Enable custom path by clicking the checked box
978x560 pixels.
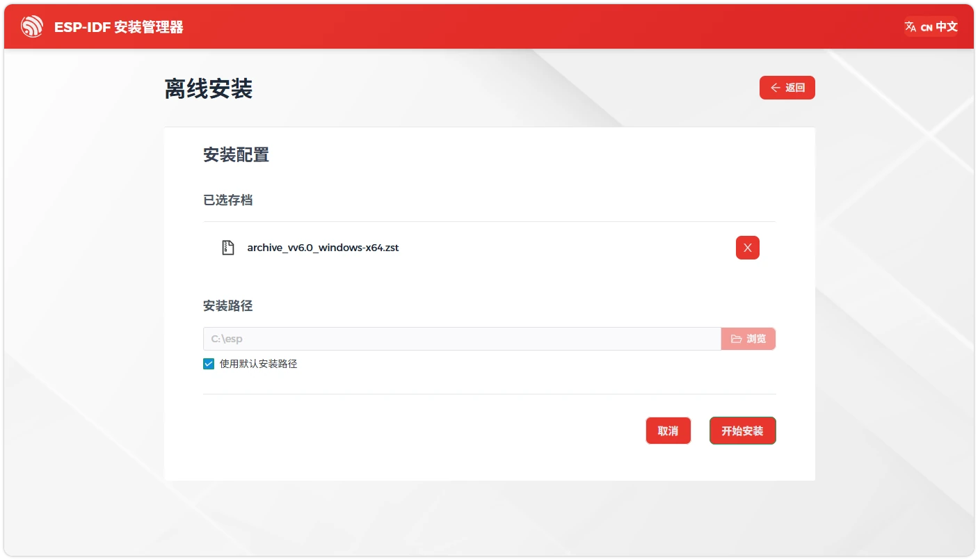click(x=208, y=363)
